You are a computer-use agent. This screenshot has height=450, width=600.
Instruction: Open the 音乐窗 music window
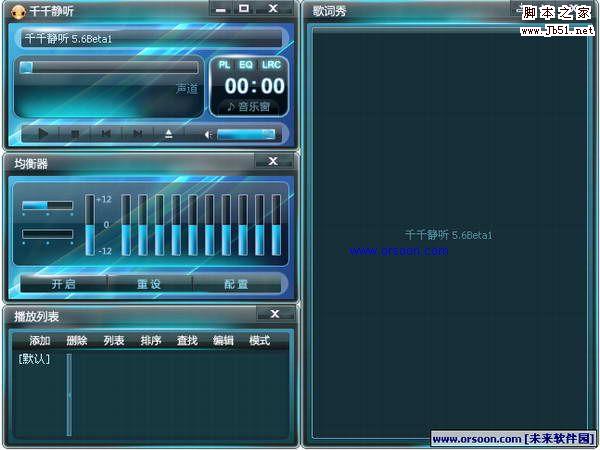coord(249,106)
